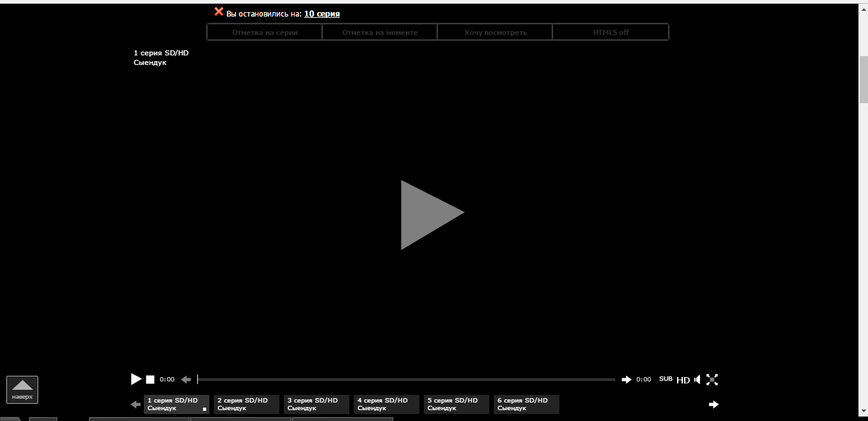Skip back using the rewind arrow
This screenshot has width=868, height=421.
186,379
